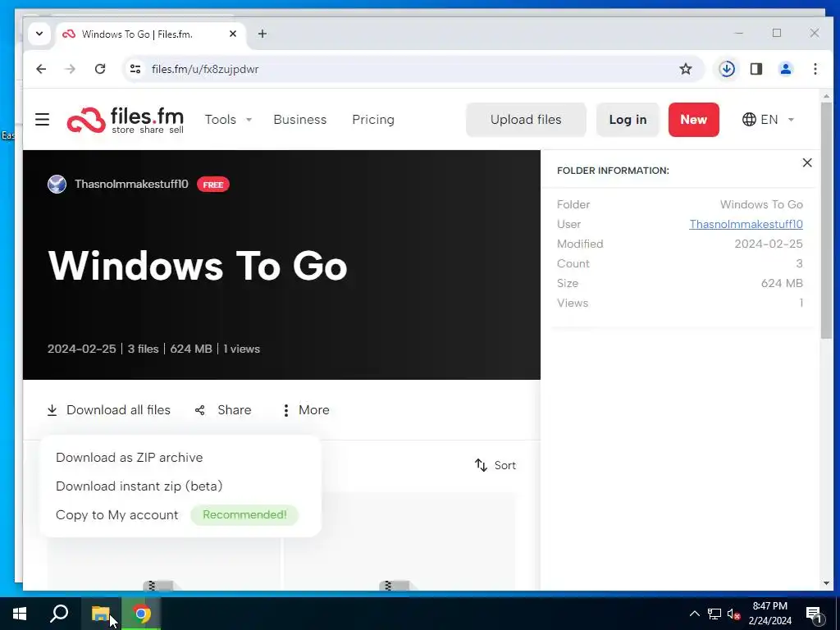Open the files.fm hamburger menu
Screen dimensions: 840x630
click(43, 120)
